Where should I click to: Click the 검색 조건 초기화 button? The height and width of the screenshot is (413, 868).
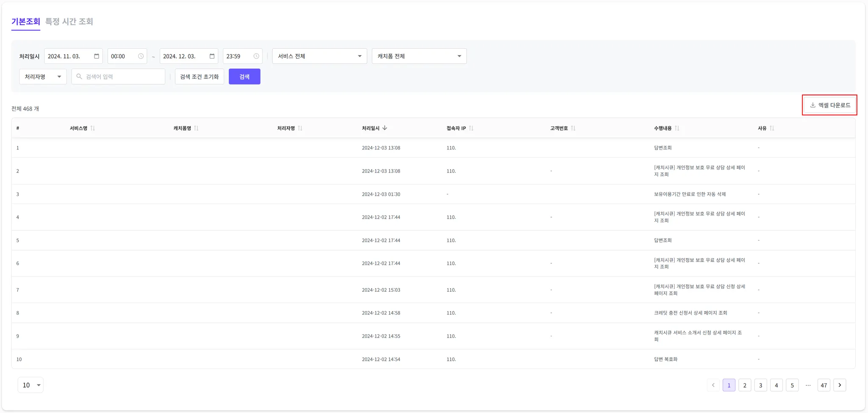click(x=199, y=76)
